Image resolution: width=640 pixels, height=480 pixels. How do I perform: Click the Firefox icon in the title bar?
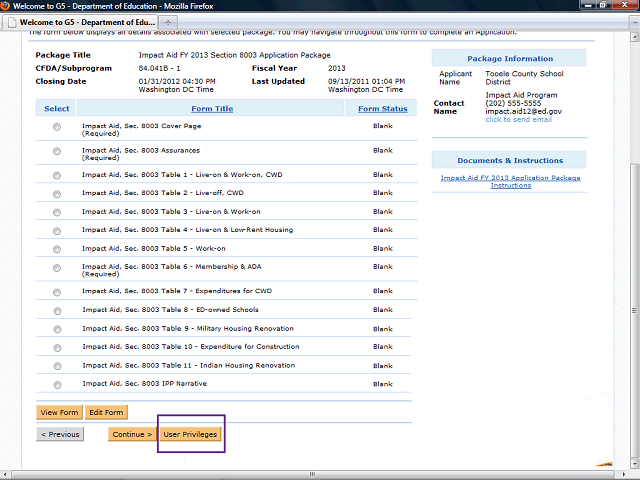click(x=5, y=6)
